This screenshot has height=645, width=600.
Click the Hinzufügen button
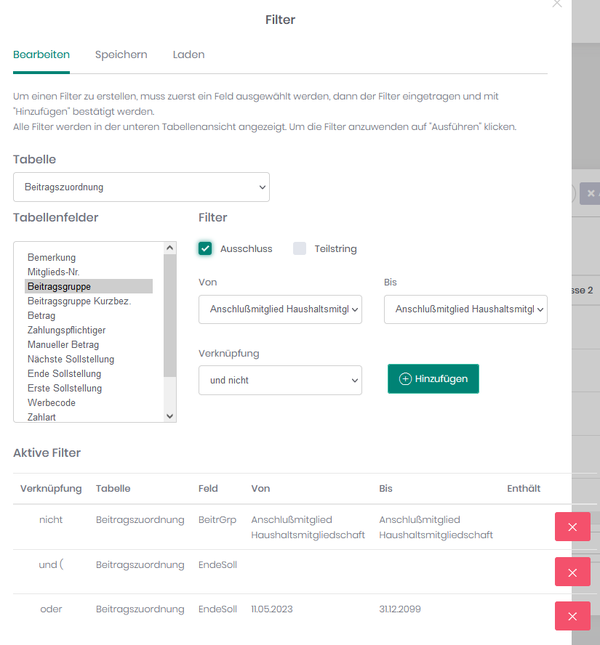pyautogui.click(x=433, y=379)
